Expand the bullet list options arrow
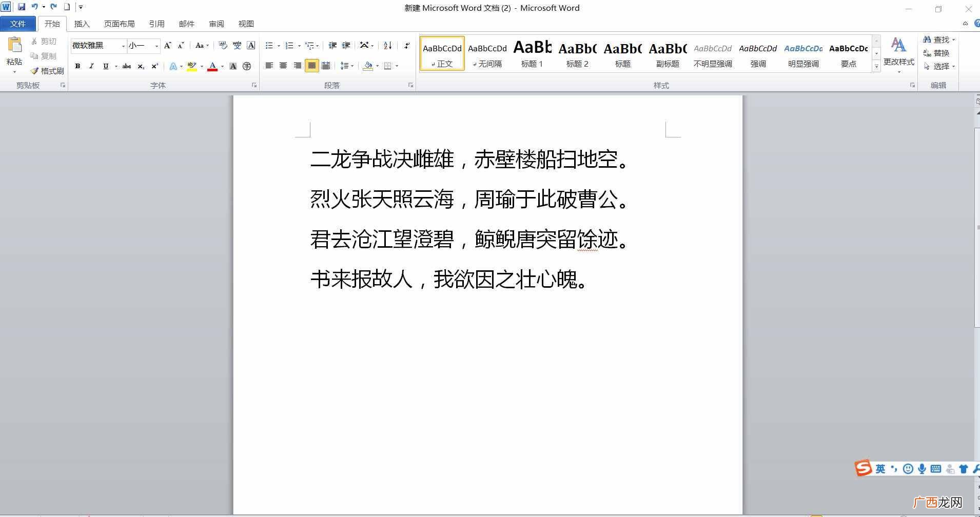The image size is (980, 517). [279, 46]
